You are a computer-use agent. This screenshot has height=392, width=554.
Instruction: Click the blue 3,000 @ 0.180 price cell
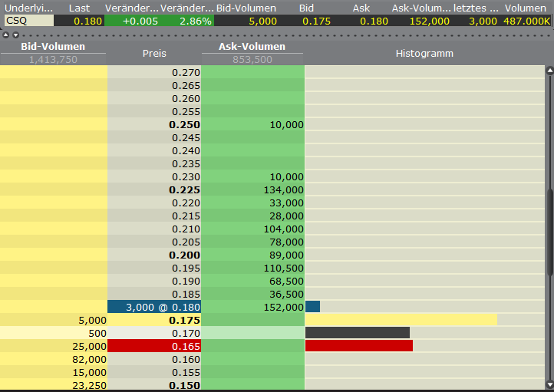[x=153, y=307]
